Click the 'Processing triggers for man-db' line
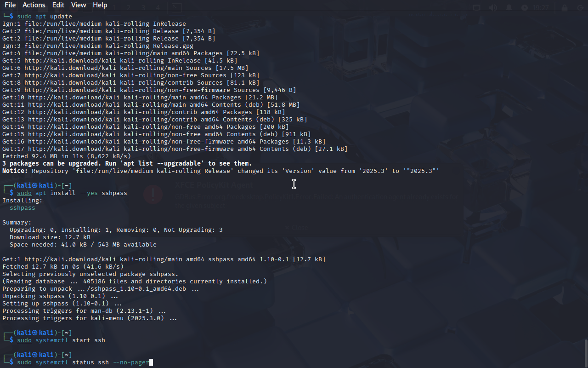 tap(84, 311)
